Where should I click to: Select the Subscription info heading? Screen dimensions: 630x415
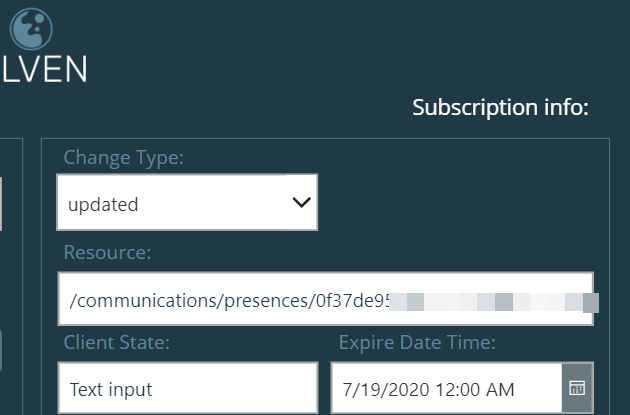[x=500, y=108]
